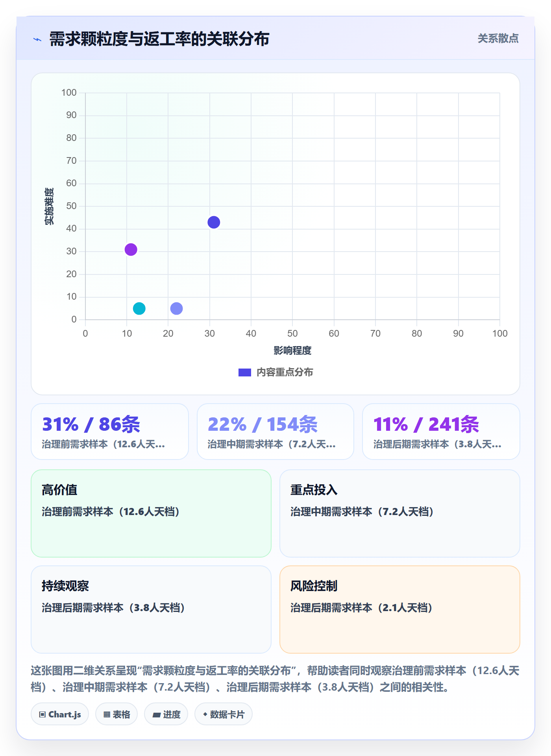The height and width of the screenshot is (756, 551).
Task: Select the 高价值 quadrant card
Action: point(151,513)
